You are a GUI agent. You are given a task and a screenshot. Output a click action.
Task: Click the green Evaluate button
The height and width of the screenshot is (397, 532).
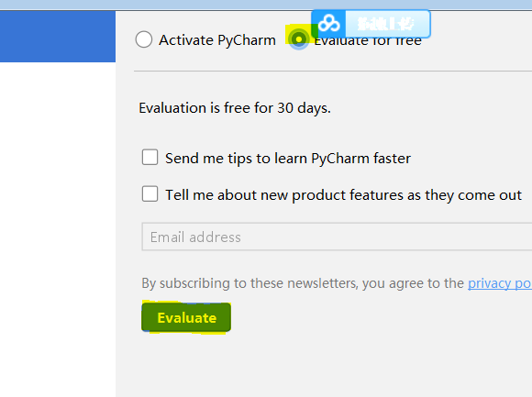186,317
